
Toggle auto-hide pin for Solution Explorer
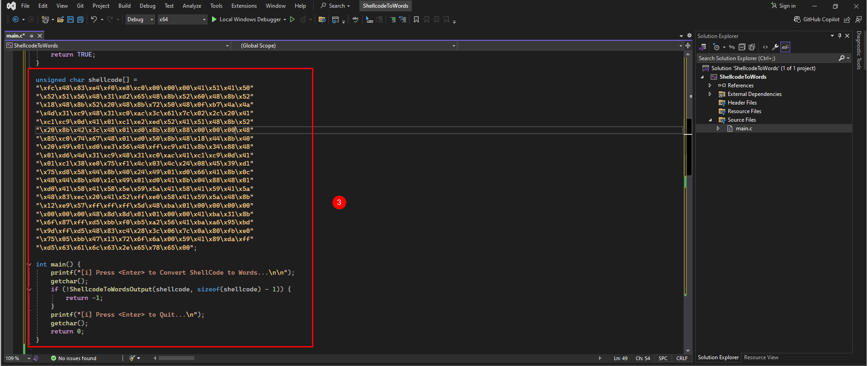coord(840,36)
